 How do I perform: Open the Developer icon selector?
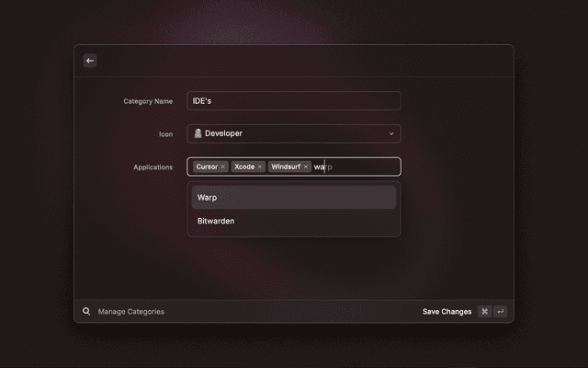tap(294, 133)
